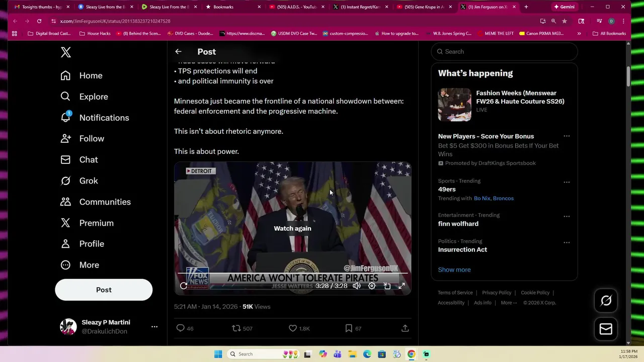
Task: Open options for the DraftKings promoted item
Action: pyautogui.click(x=567, y=136)
